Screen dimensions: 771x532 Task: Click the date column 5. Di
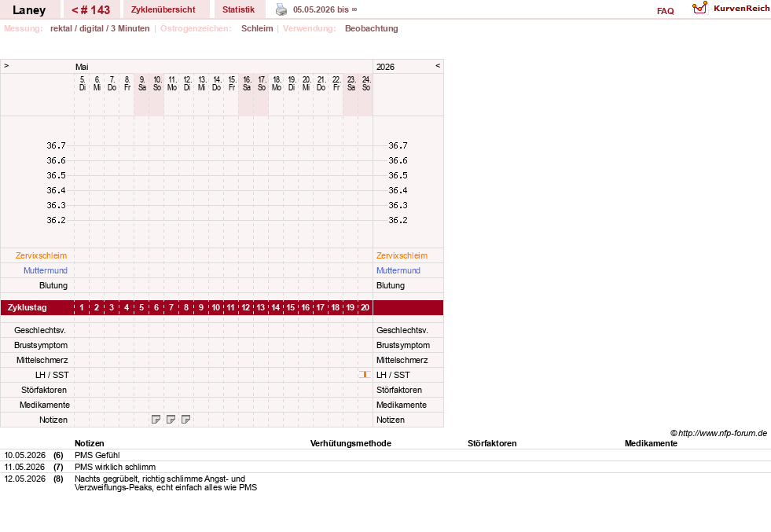point(82,83)
